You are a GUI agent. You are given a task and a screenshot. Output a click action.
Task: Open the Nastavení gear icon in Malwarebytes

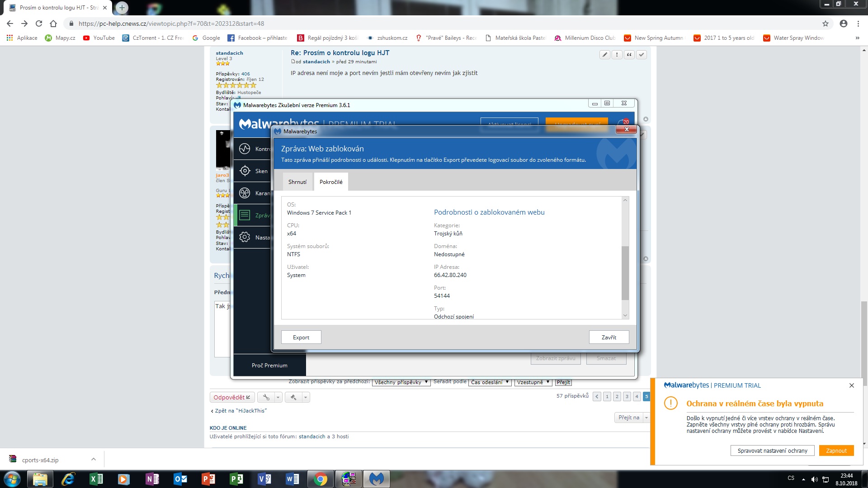245,237
